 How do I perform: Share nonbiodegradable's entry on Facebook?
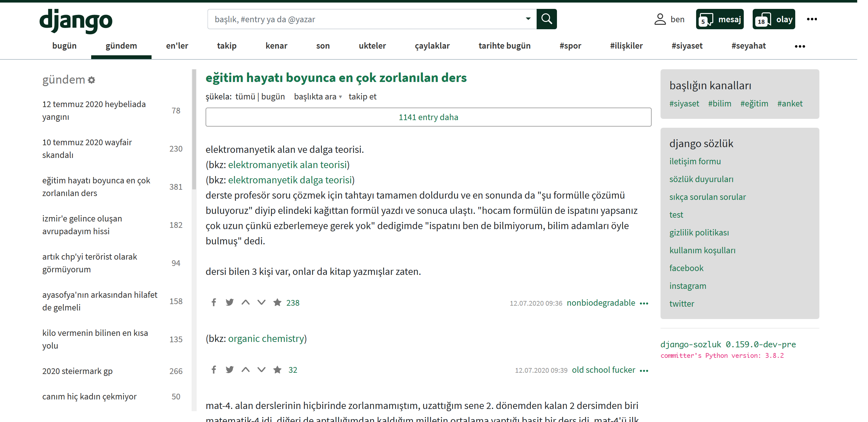pyautogui.click(x=214, y=302)
